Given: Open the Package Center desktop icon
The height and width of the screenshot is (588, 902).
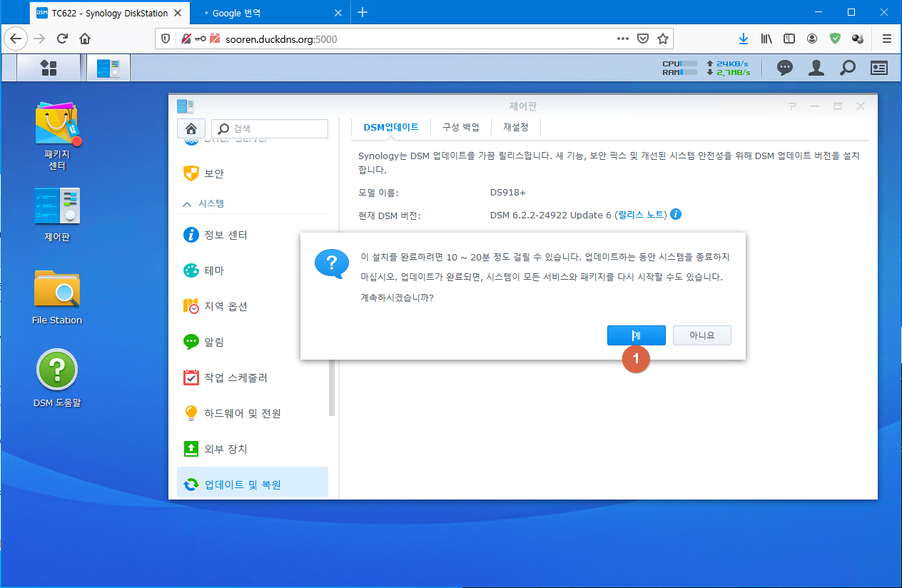Looking at the screenshot, I should coord(57,136).
